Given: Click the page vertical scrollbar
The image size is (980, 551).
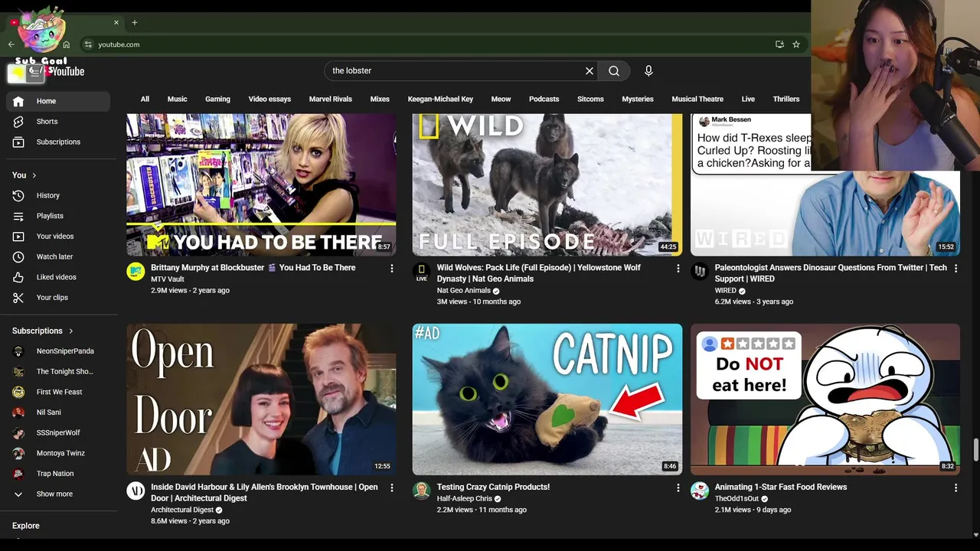Looking at the screenshot, I should click(975, 449).
